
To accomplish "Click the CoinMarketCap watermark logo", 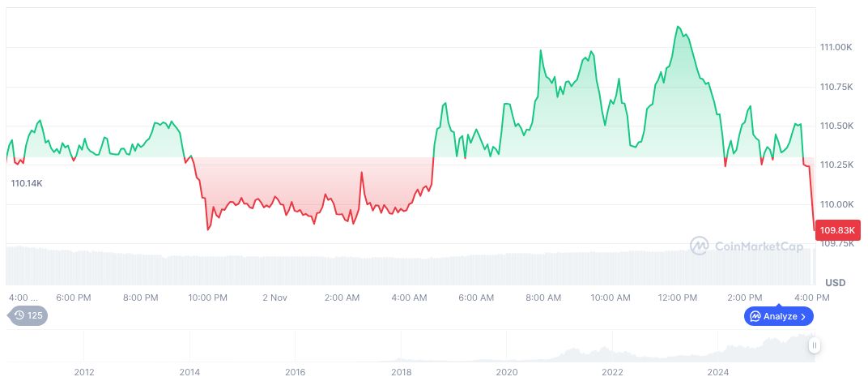I will (x=745, y=245).
